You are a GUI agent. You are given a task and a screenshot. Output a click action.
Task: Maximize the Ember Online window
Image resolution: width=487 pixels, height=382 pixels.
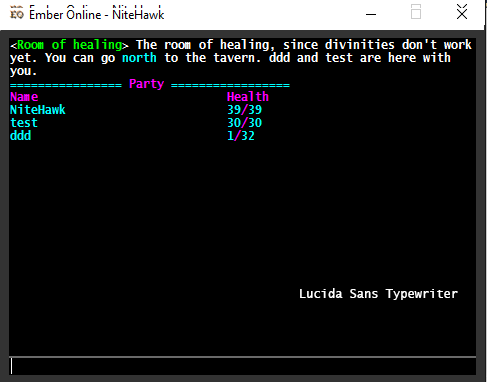pyautogui.click(x=416, y=13)
